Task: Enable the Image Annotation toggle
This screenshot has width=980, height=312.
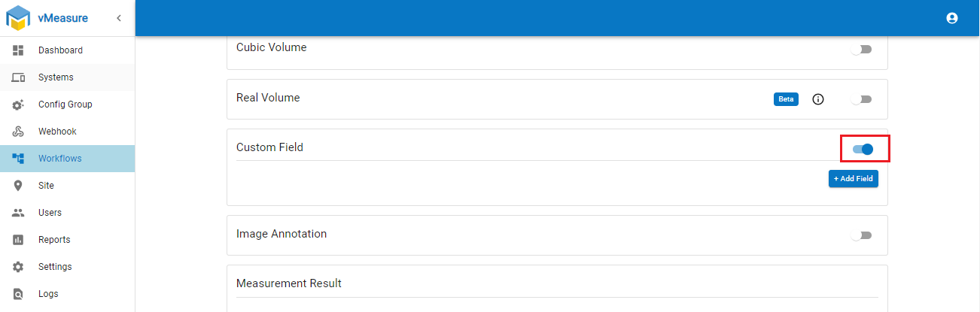Action: coord(861,235)
